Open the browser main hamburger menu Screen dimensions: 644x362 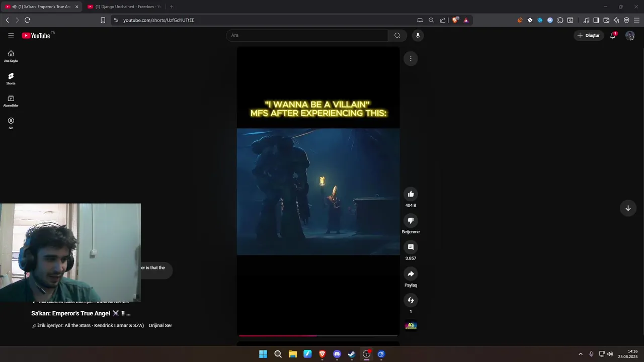click(x=636, y=20)
